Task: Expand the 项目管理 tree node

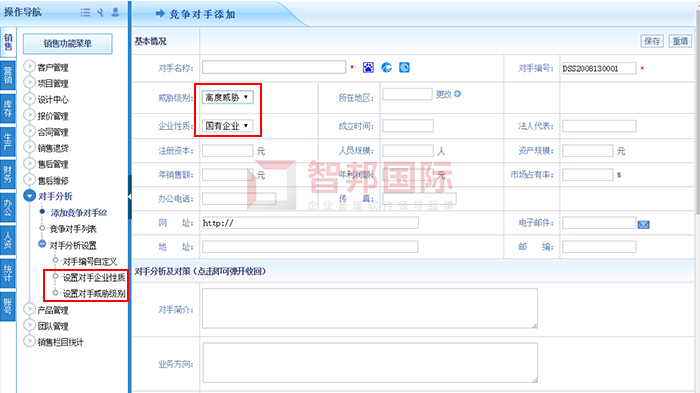Action: (29, 82)
